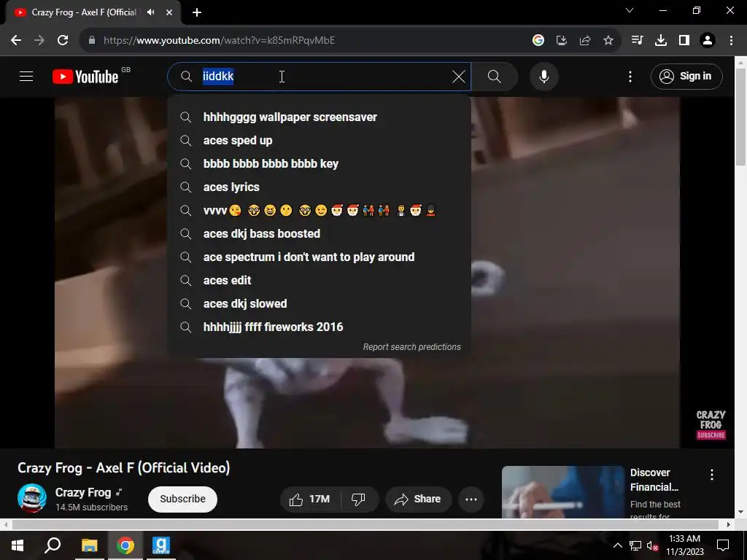Go back with the browser back arrow
The height and width of the screenshot is (560, 747).
click(16, 41)
